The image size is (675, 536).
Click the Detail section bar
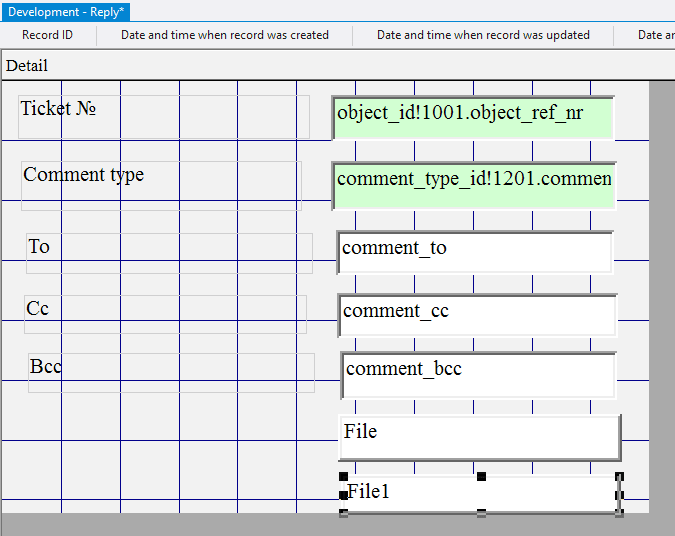tap(300, 66)
